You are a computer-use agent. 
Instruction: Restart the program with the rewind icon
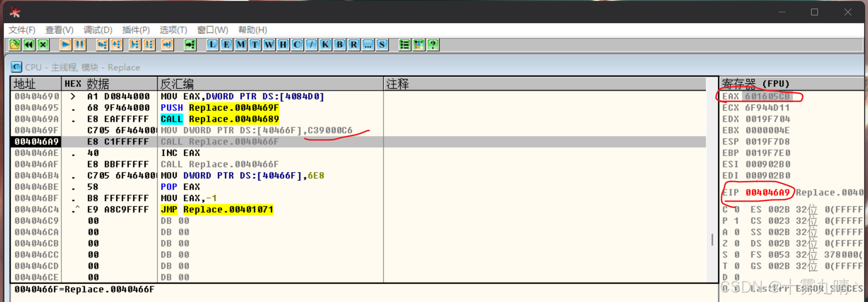click(29, 45)
